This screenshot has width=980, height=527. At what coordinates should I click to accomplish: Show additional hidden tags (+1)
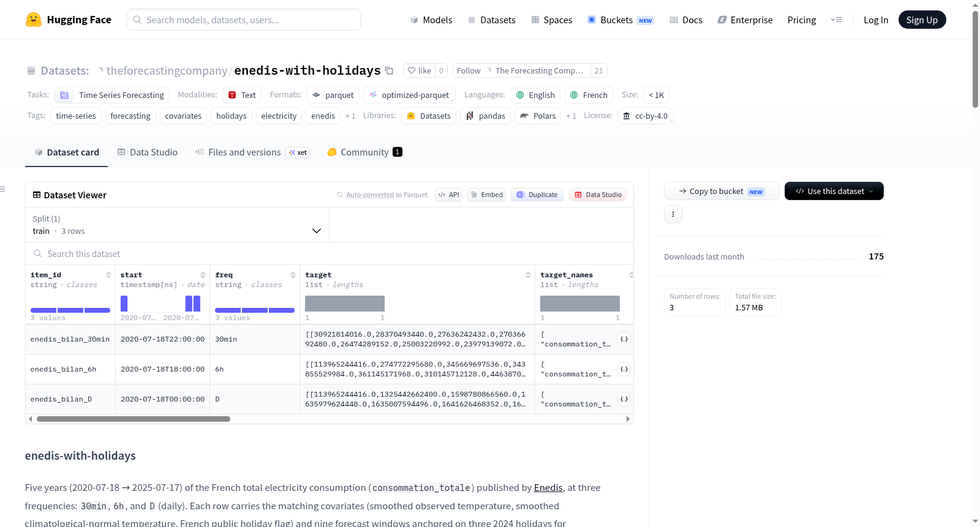(350, 116)
